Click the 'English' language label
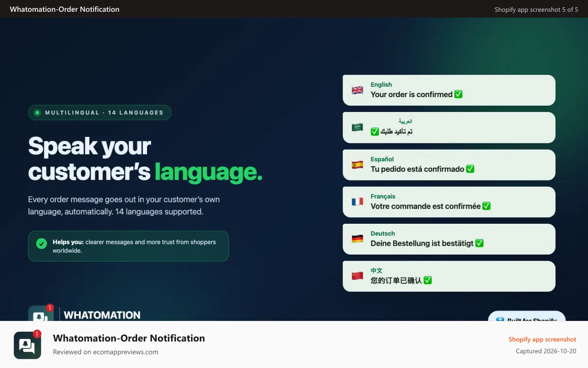The height and width of the screenshot is (368, 588). click(381, 84)
